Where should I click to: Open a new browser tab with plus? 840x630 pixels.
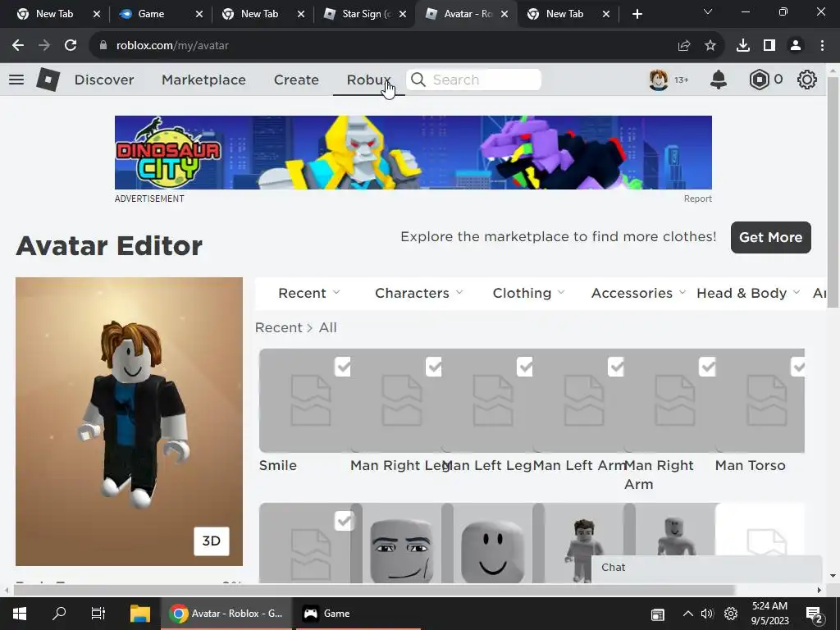(x=637, y=14)
